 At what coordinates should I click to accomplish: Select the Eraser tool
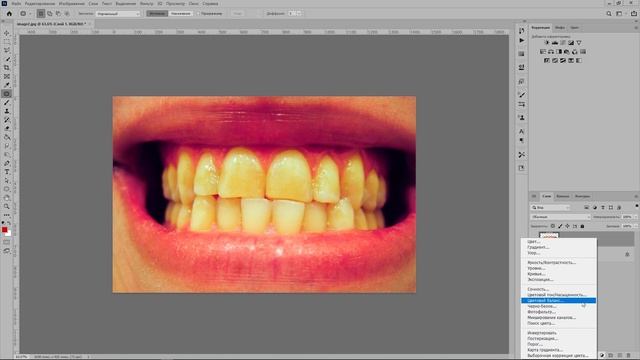[x=7, y=129]
